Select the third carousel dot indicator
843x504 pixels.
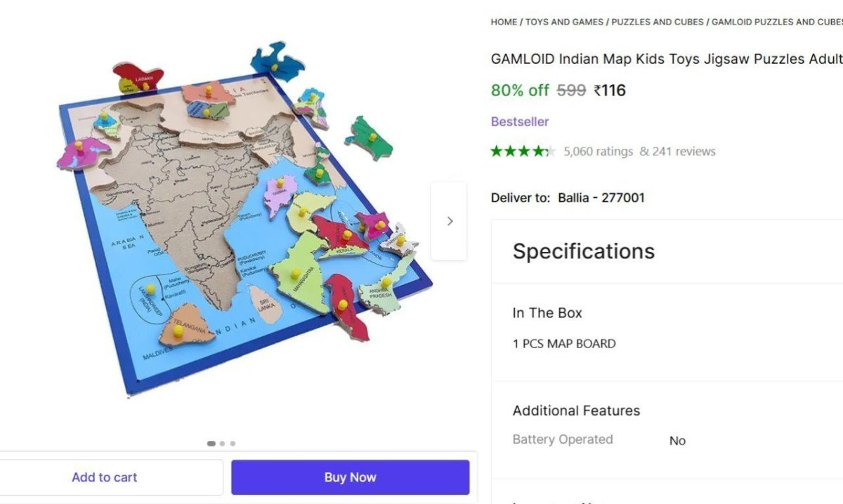[232, 443]
